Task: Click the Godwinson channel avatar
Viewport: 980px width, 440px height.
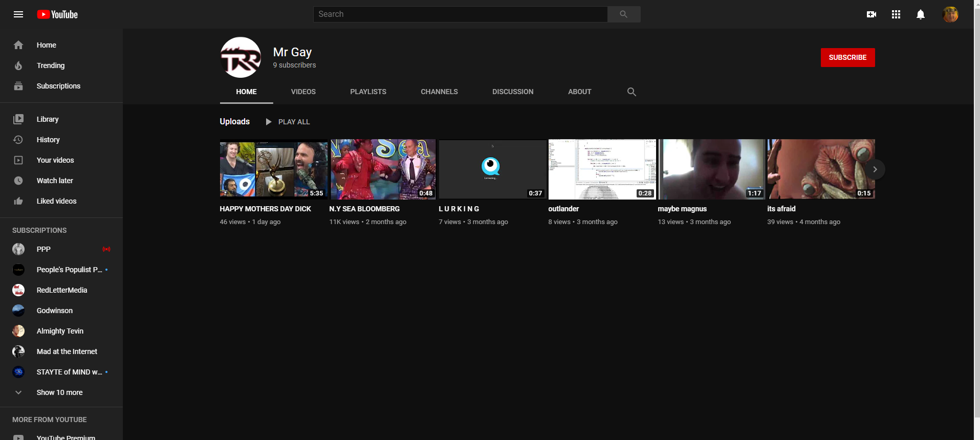Action: pos(18,311)
